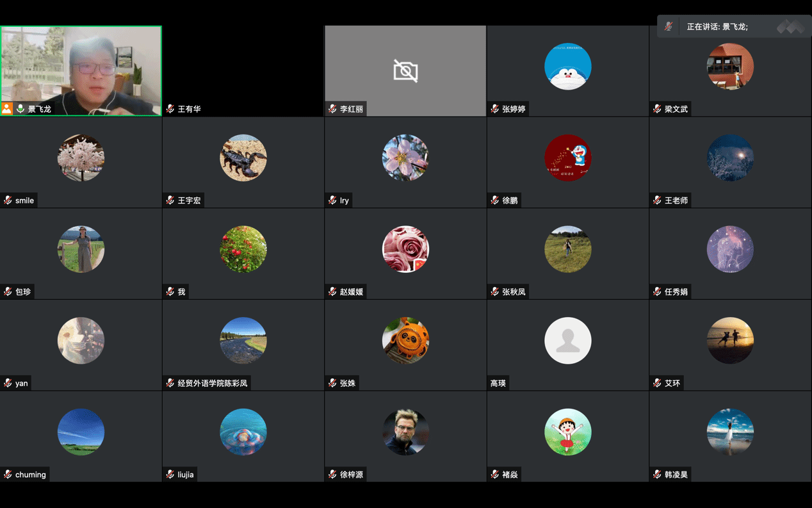Click the scorpion avatar of 王宇宏
The width and height of the screenshot is (812, 508).
(243, 158)
